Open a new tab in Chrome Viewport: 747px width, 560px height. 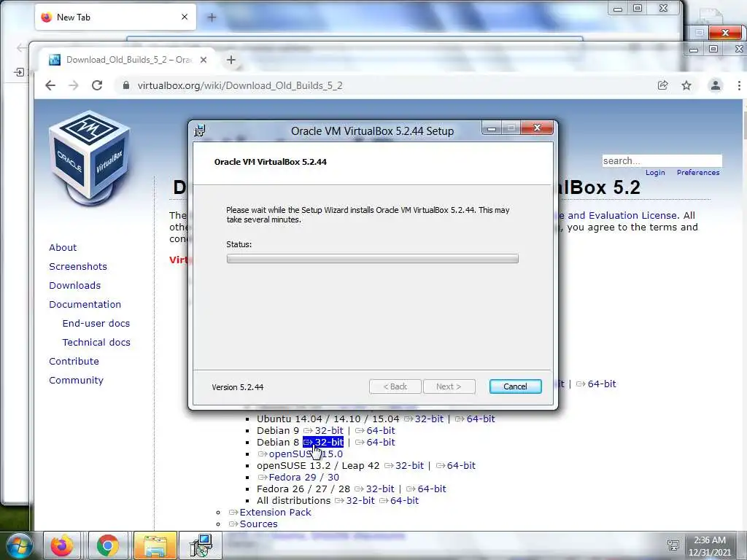pos(231,60)
